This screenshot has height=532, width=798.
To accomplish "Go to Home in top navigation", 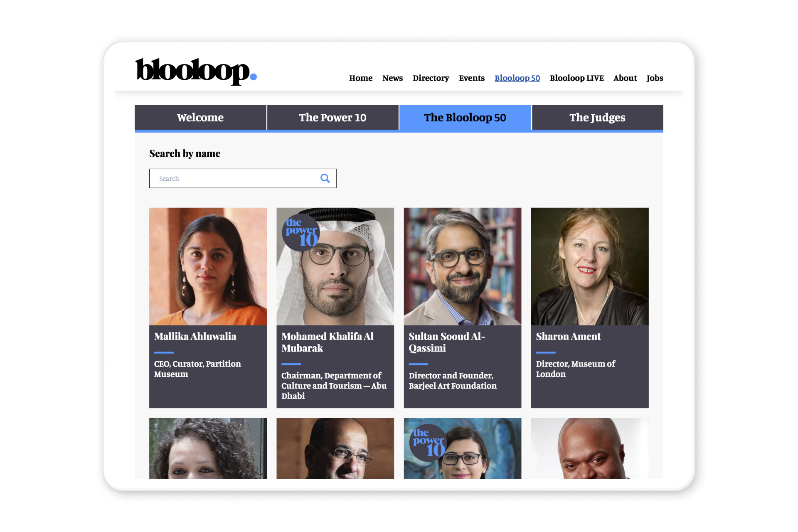I will [x=361, y=78].
